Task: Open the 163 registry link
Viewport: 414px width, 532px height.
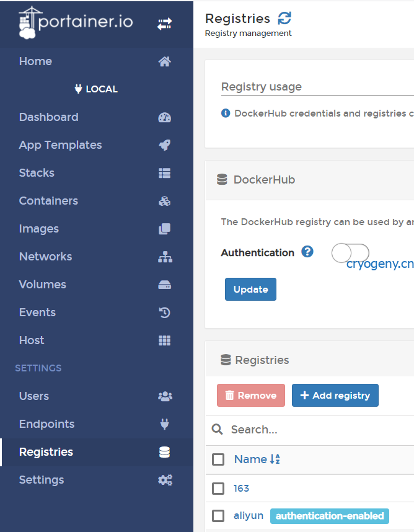Action: (242, 489)
